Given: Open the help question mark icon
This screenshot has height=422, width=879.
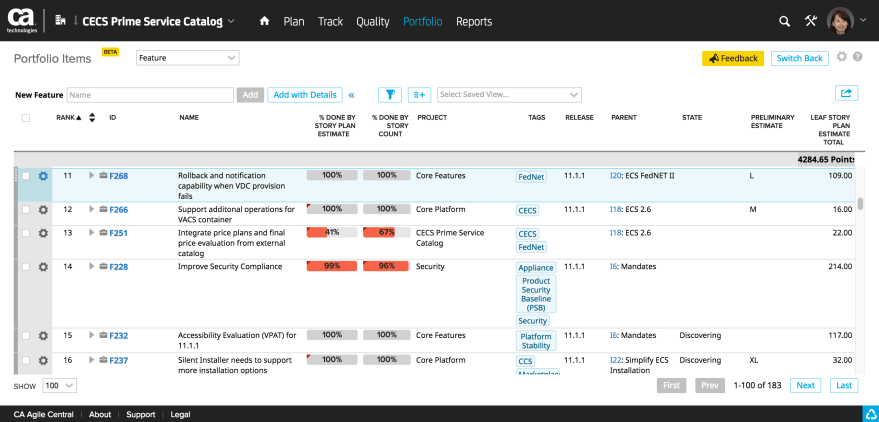Looking at the screenshot, I should pos(857,58).
